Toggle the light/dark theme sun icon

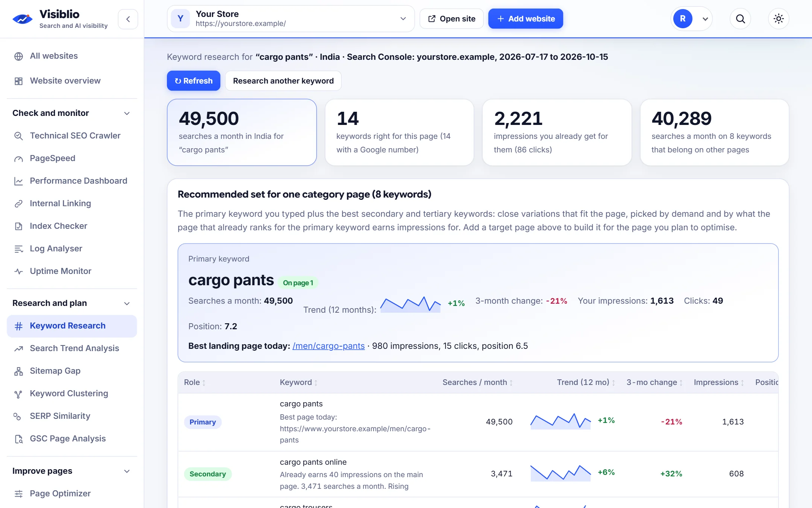click(779, 18)
